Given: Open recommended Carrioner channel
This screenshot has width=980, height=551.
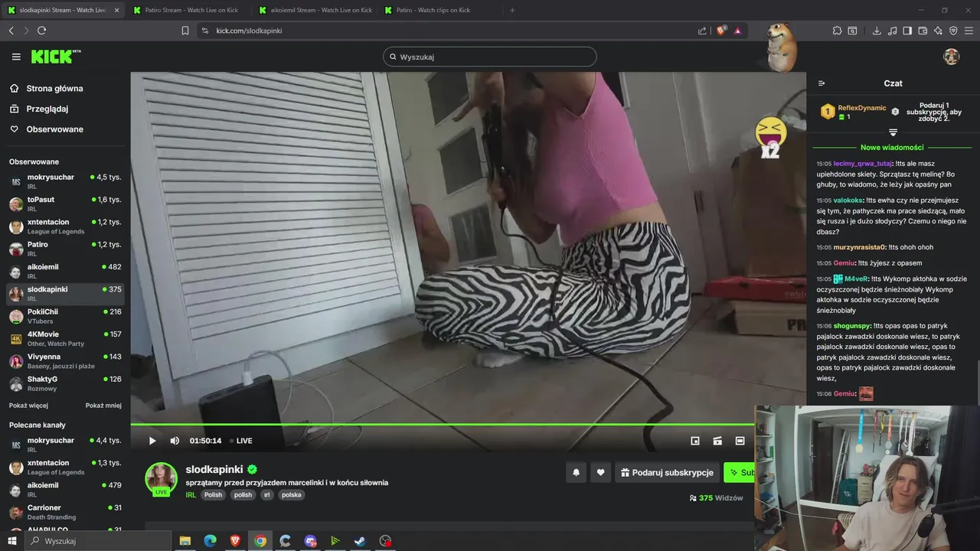Looking at the screenshot, I should pos(65,512).
